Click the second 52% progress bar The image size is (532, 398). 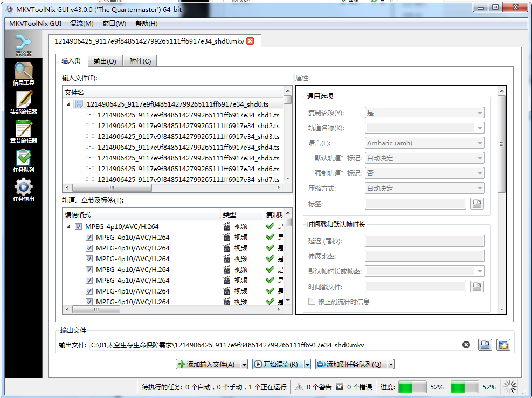click(x=465, y=387)
